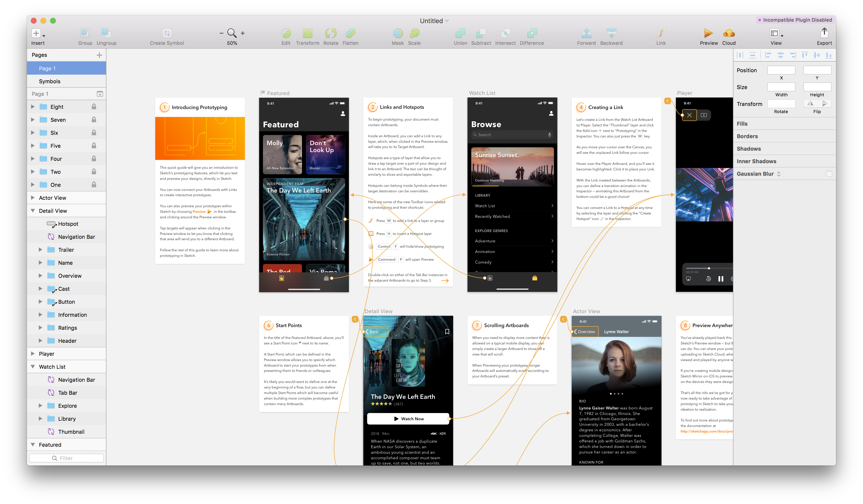Toggle lock on Six layer

point(94,133)
